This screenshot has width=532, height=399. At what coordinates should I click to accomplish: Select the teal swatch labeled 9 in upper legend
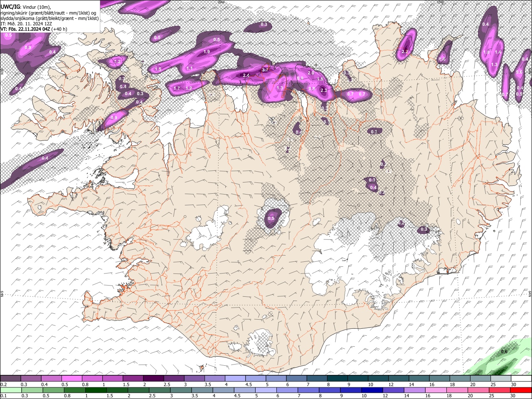click(x=357, y=378)
